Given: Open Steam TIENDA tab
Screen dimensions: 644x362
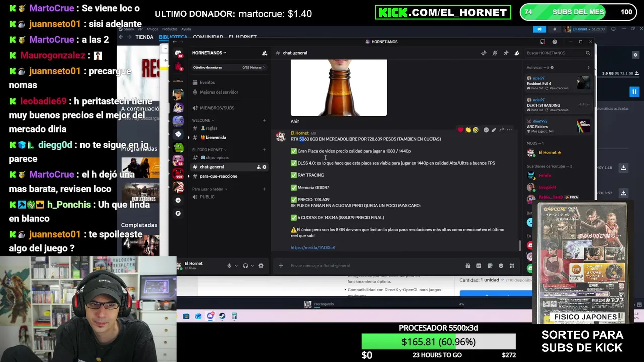Looking at the screenshot, I should tap(144, 37).
